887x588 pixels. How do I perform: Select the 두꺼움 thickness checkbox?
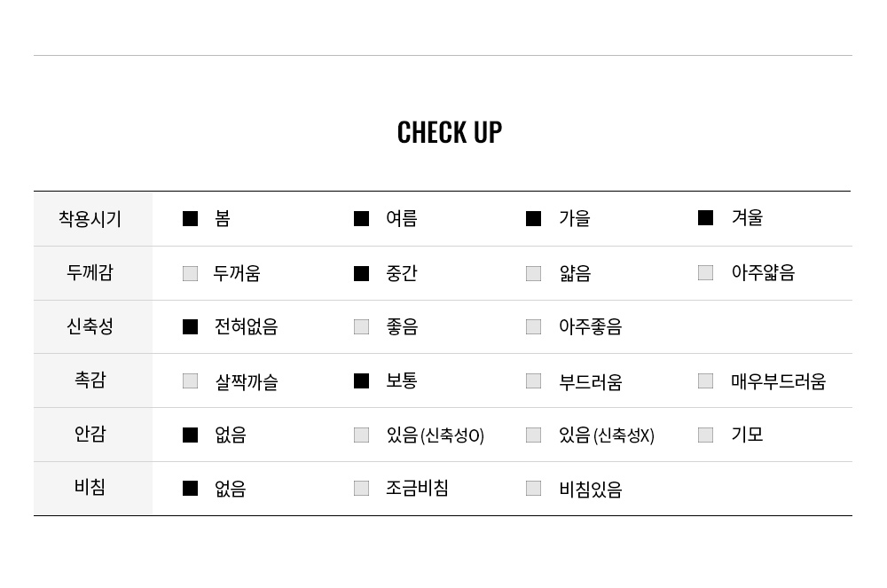click(190, 273)
